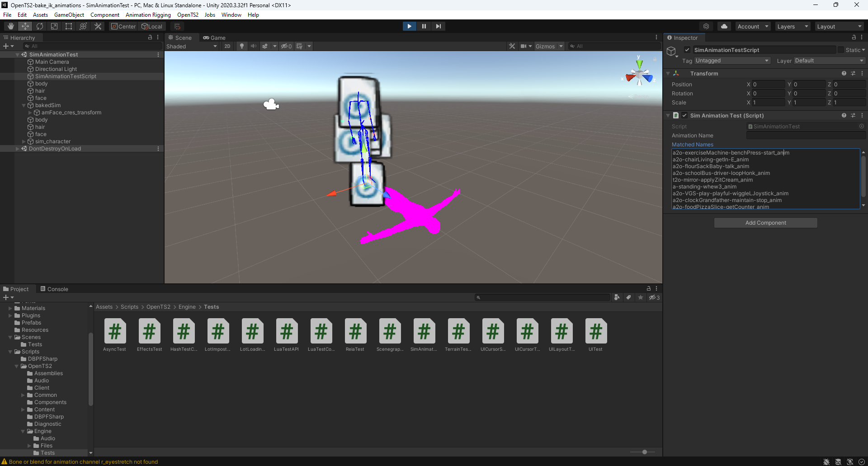Set Position X field to zero
This screenshot has height=466, width=868.
click(767, 84)
